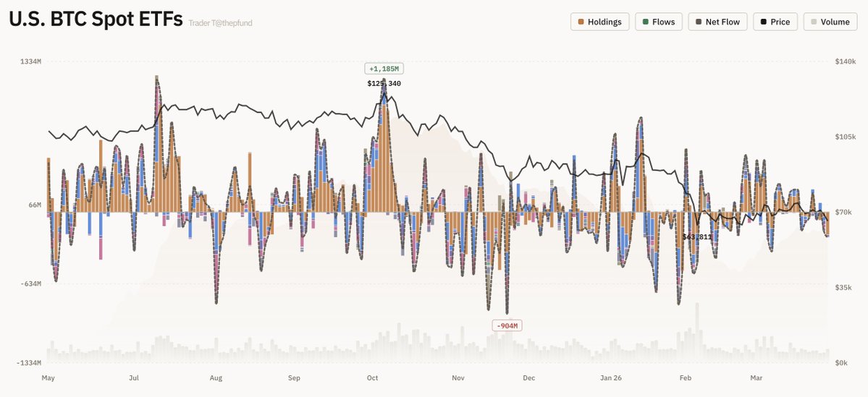The width and height of the screenshot is (868, 397).
Task: Click the U.S. BTC Spot ETFs title
Action: [96, 20]
